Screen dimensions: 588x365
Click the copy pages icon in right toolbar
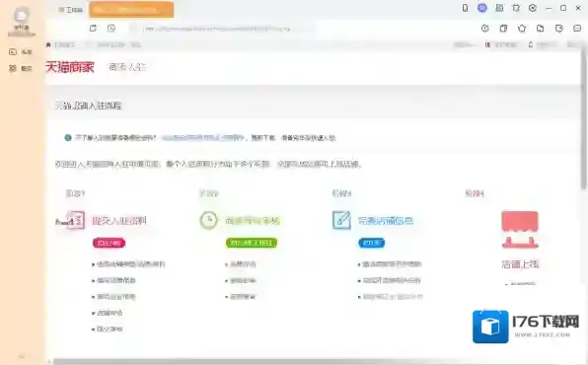pyautogui.click(x=503, y=29)
